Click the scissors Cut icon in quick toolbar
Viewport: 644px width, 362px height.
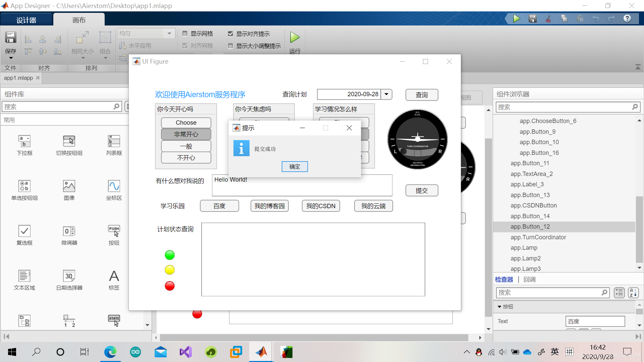548,18
